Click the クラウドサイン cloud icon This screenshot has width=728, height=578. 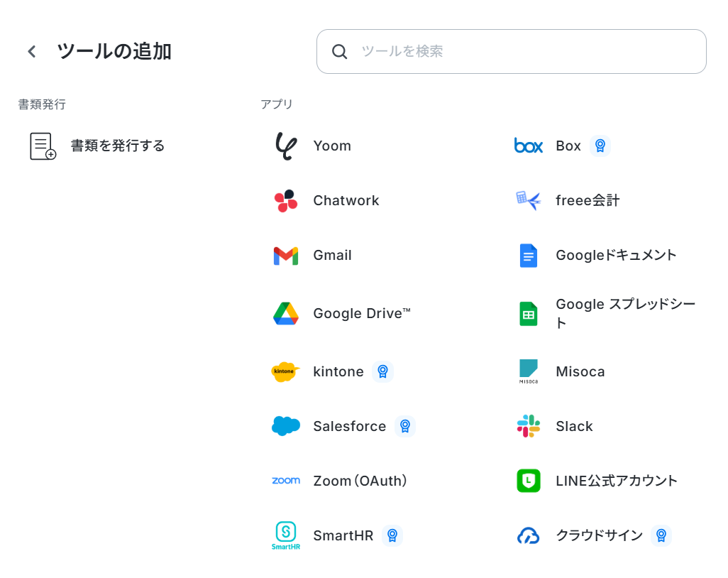pyautogui.click(x=529, y=535)
